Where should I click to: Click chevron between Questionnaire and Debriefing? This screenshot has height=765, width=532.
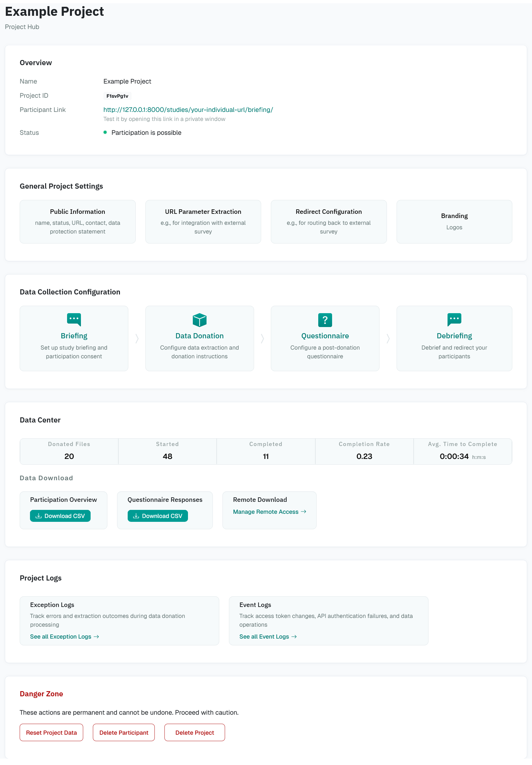(388, 339)
